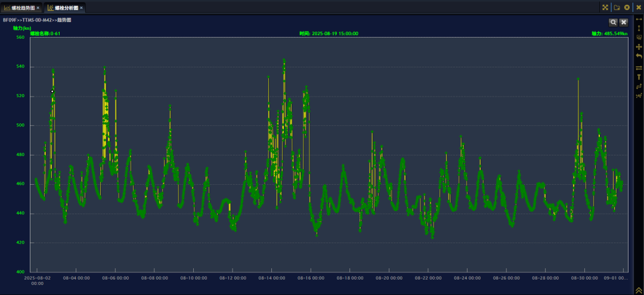Open the folder icon in top bar
Image resolution: width=644 pixels, height=295 pixels.
[617, 7]
